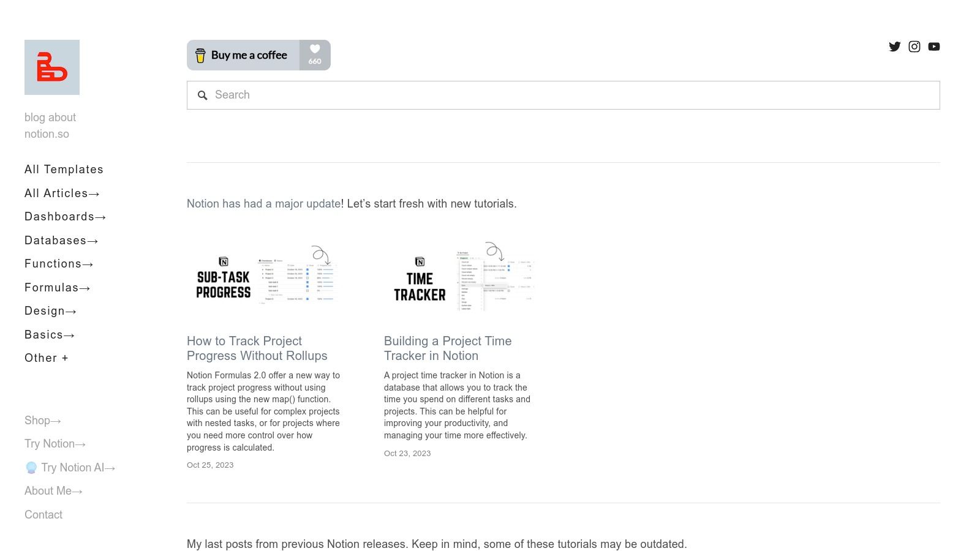Screen dimensions: 980x551
Task: Open the Functions section
Action: click(59, 264)
